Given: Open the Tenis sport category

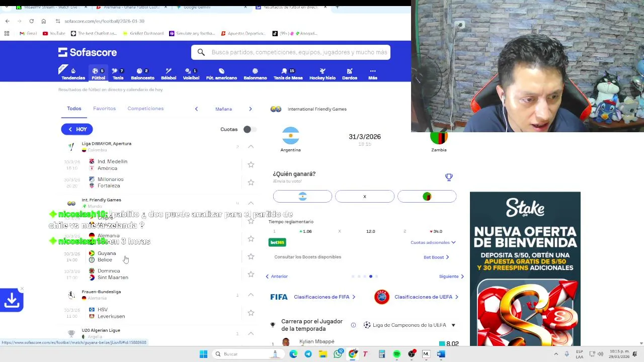Looking at the screenshot, I should [118, 74].
